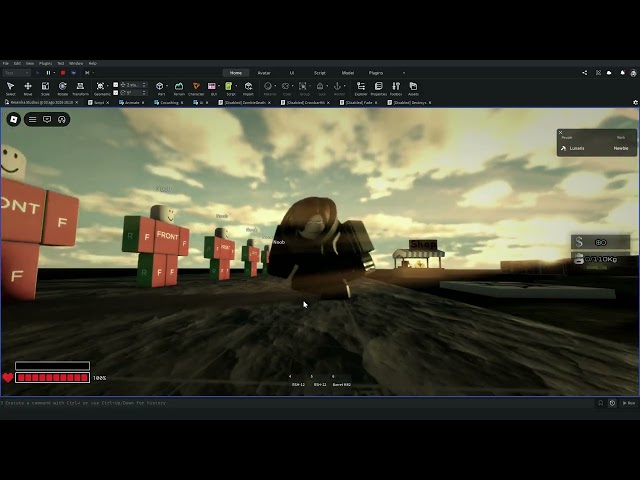640x480 pixels.
Task: Open the Properties panel
Action: tap(378, 88)
